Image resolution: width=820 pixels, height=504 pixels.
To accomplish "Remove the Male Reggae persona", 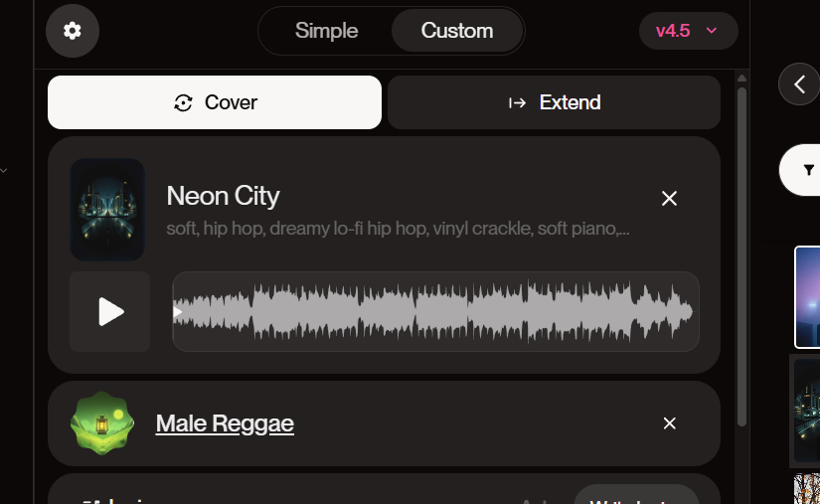I will click(669, 423).
